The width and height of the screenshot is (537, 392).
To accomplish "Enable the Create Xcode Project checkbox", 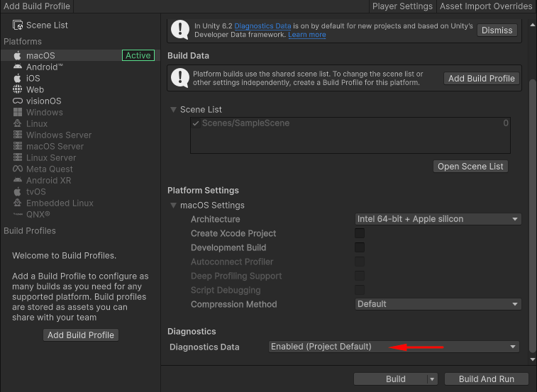I will 360,233.
